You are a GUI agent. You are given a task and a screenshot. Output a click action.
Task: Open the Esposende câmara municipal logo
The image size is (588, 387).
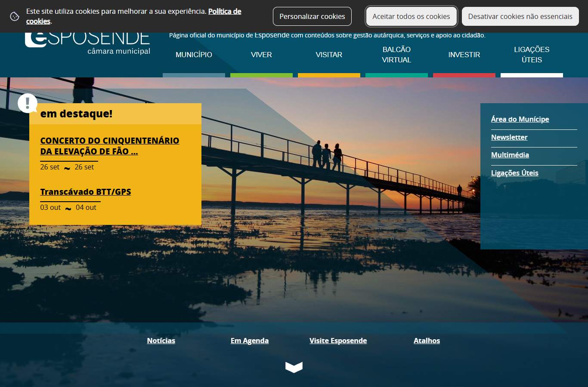tap(87, 43)
